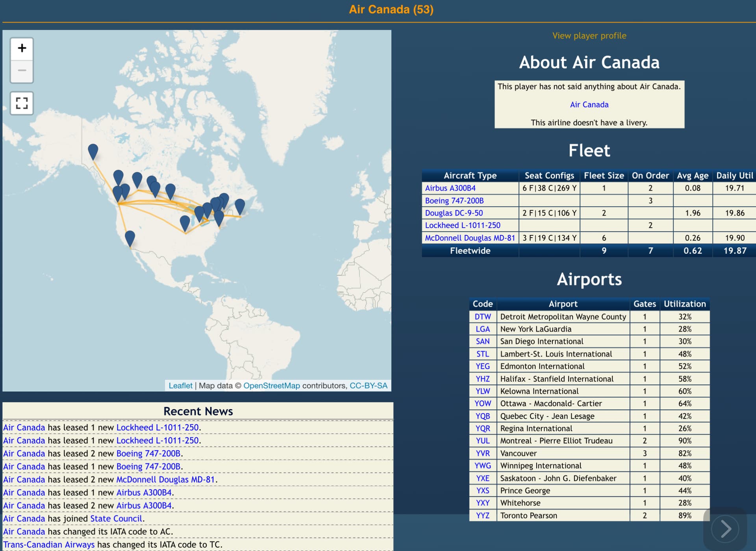Click State Council link in news

point(116,519)
